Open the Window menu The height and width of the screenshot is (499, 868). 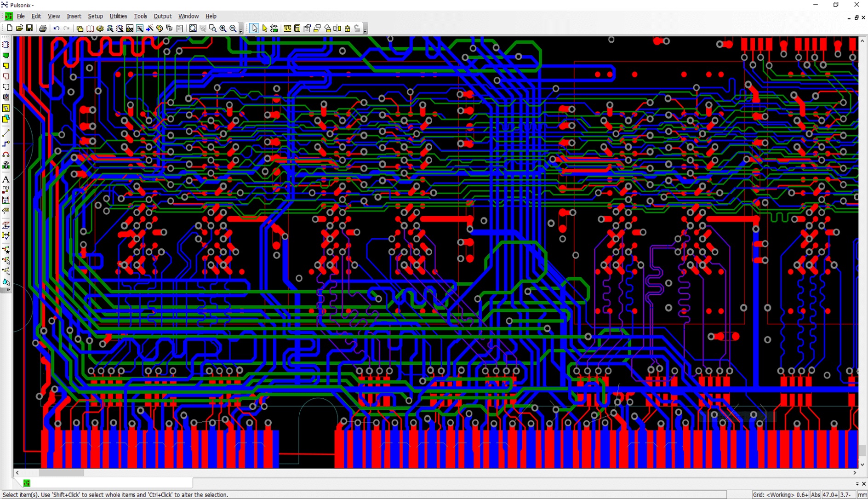(x=188, y=16)
